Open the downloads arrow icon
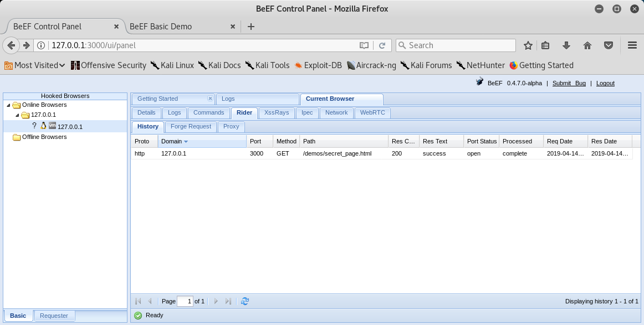Screen dimensions: 644x325 (x=566, y=45)
